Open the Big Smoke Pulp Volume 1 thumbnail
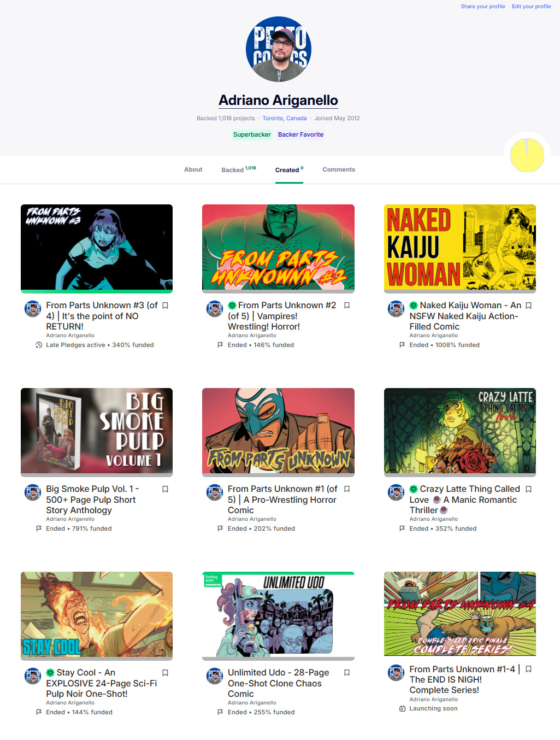 point(97,432)
